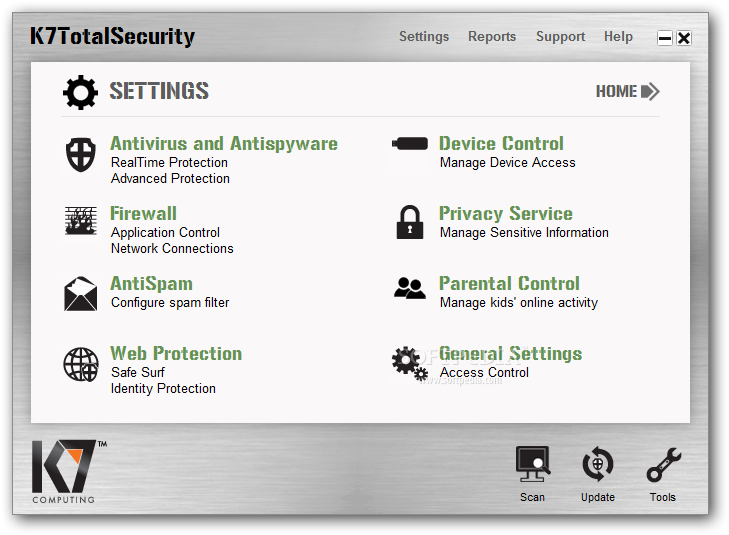Click the K7 Computing logo
This screenshot has width=729, height=535.
tap(69, 471)
